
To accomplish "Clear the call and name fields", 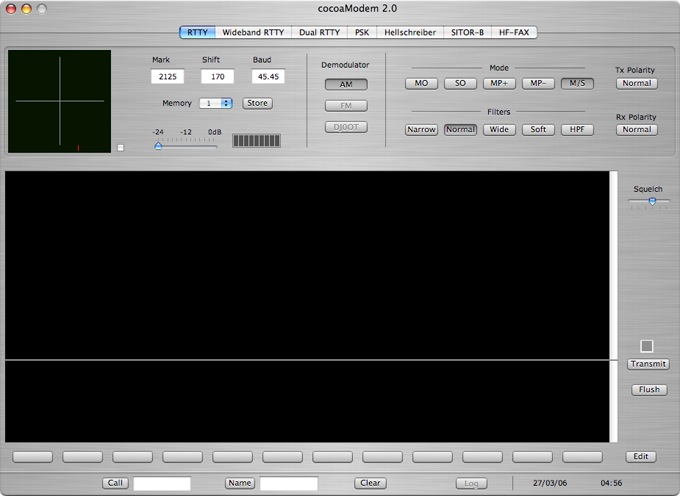I will (370, 483).
